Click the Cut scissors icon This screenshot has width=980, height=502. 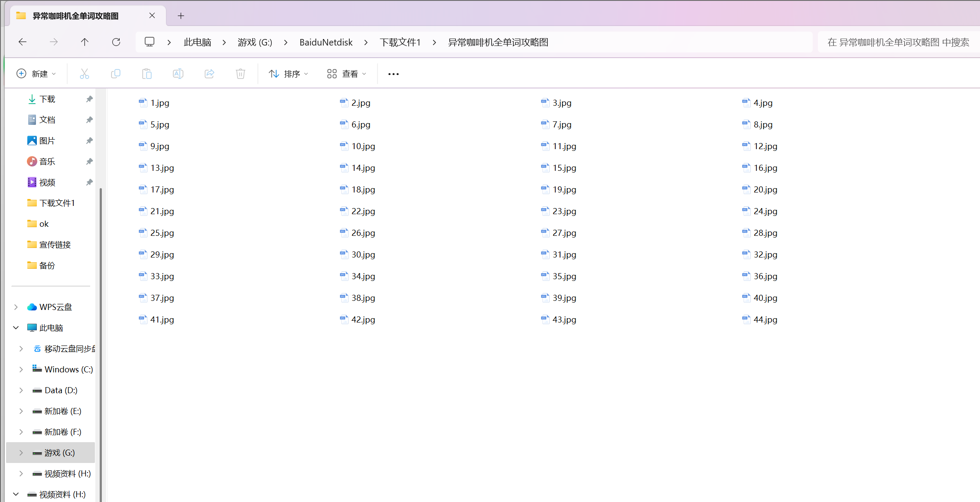pos(85,74)
